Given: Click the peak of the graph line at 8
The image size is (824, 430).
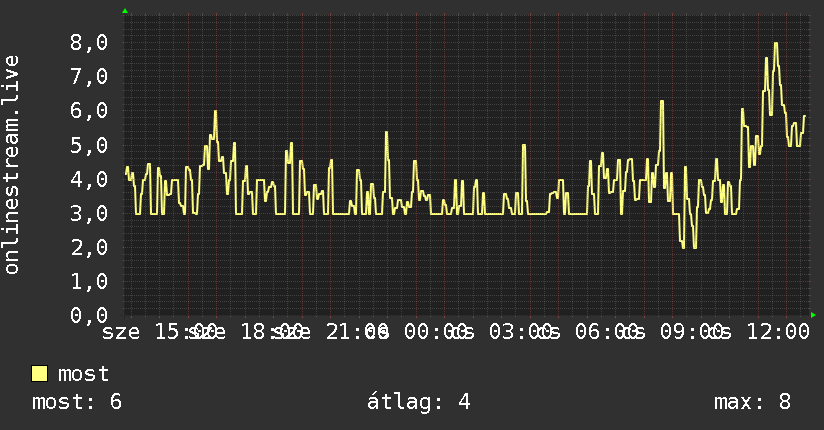Looking at the screenshot, I should tap(776, 44).
